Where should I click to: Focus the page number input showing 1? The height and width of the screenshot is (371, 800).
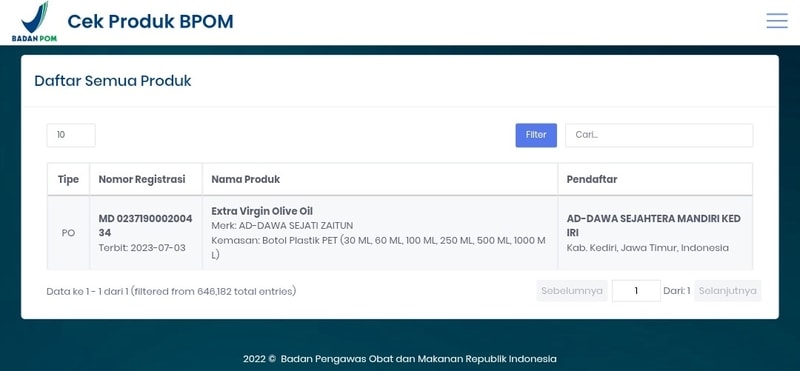[x=636, y=291]
